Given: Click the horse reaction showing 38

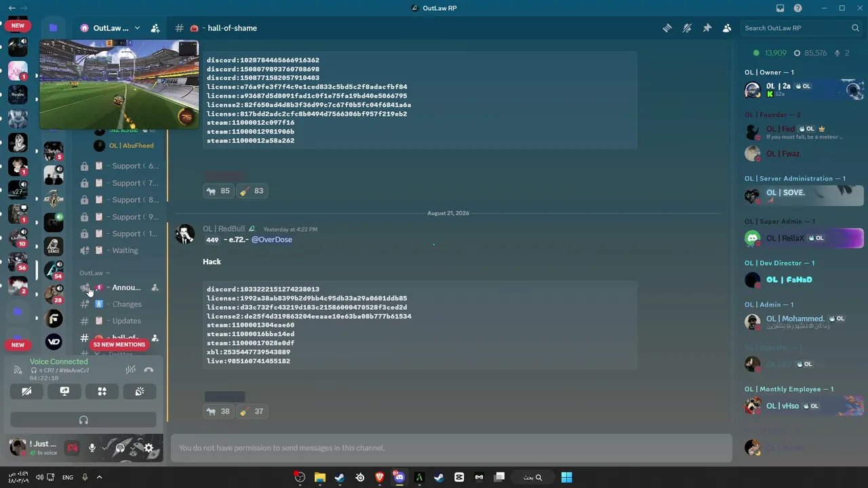Looking at the screenshot, I should point(218,411).
